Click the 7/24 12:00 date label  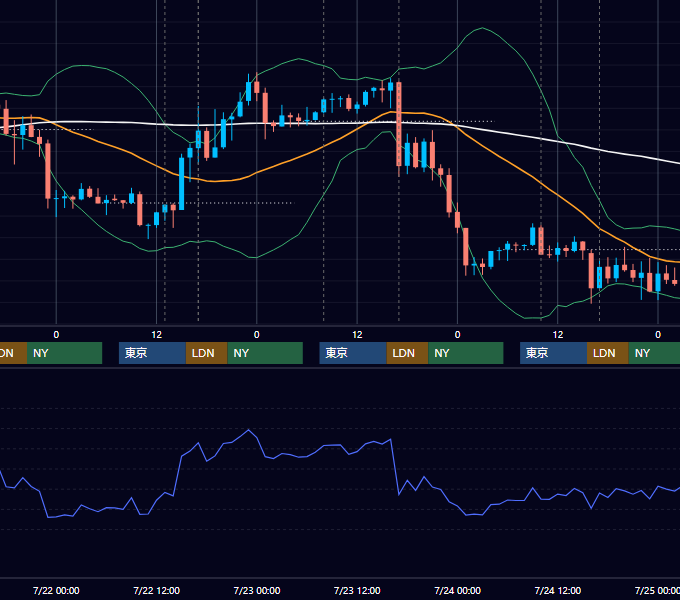pos(558,590)
